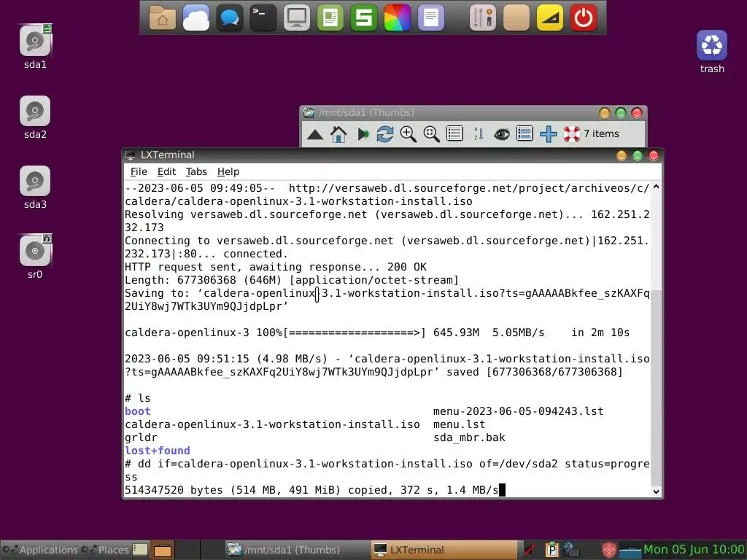
Task: Open the Places menu in taskbar
Action: click(x=106, y=550)
